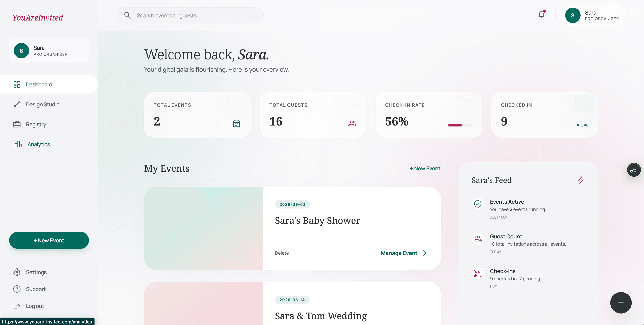Click the Analytics bar chart icon
Image resolution: width=644 pixels, height=325 pixels.
coord(18,144)
